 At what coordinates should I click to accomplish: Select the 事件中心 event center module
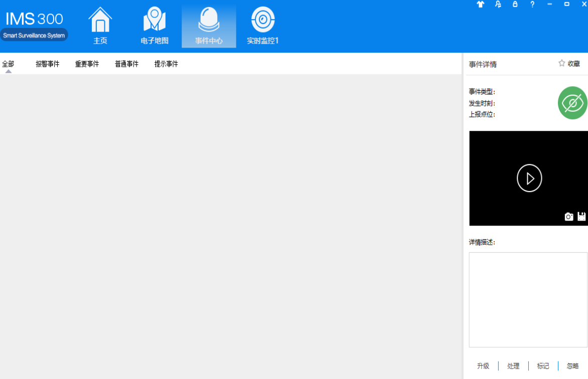click(x=209, y=25)
